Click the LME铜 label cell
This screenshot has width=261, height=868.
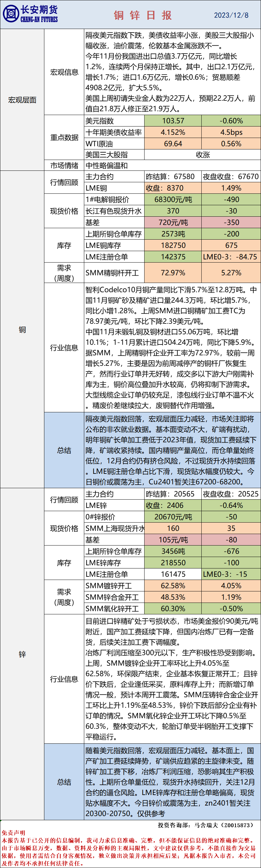[x=114, y=188]
